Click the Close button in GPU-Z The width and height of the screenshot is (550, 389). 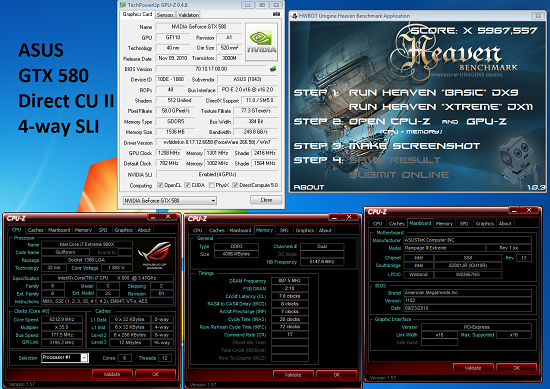tap(266, 200)
